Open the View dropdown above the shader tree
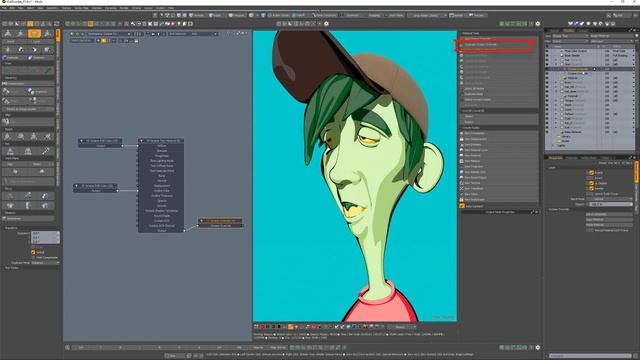 [570, 36]
